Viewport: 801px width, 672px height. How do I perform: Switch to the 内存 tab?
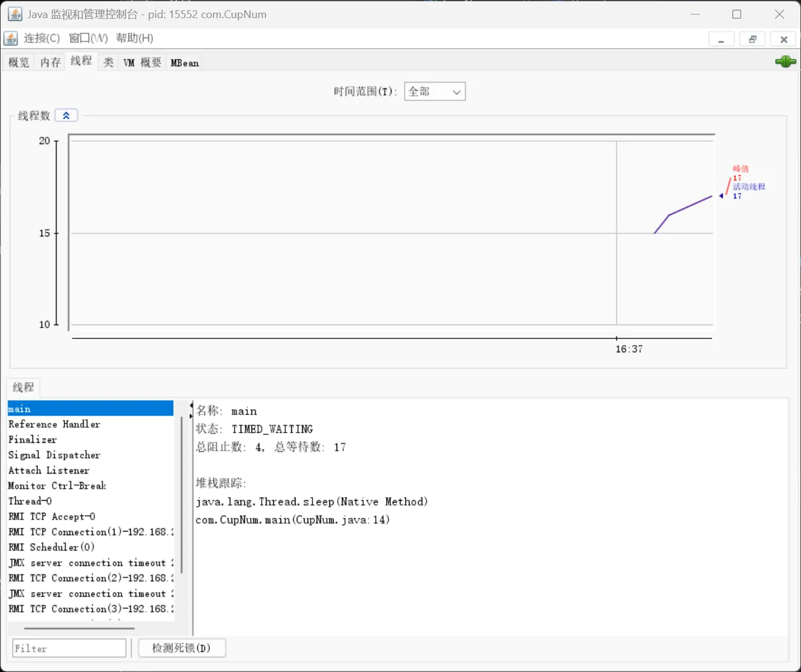click(x=51, y=62)
